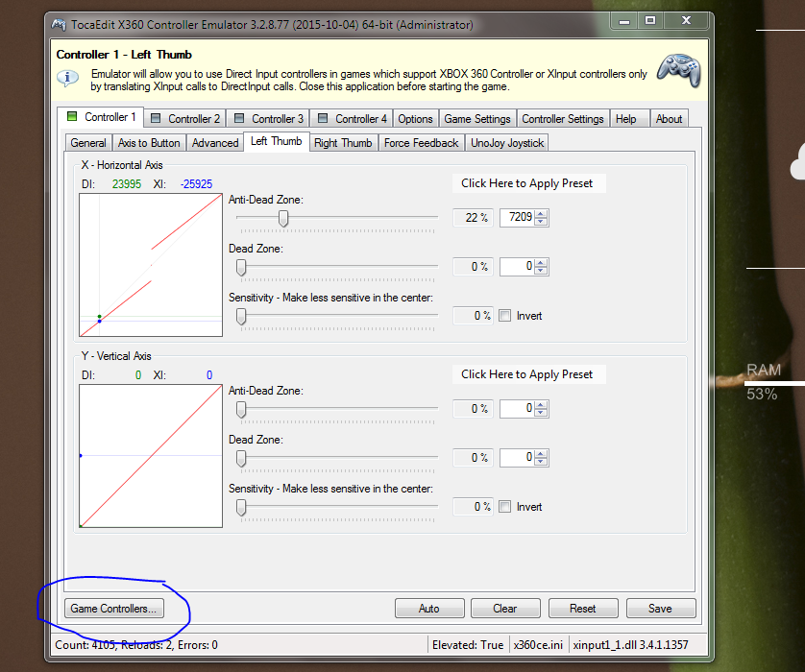Select the General sub-tab
Image resolution: width=805 pixels, height=672 pixels.
pos(88,143)
